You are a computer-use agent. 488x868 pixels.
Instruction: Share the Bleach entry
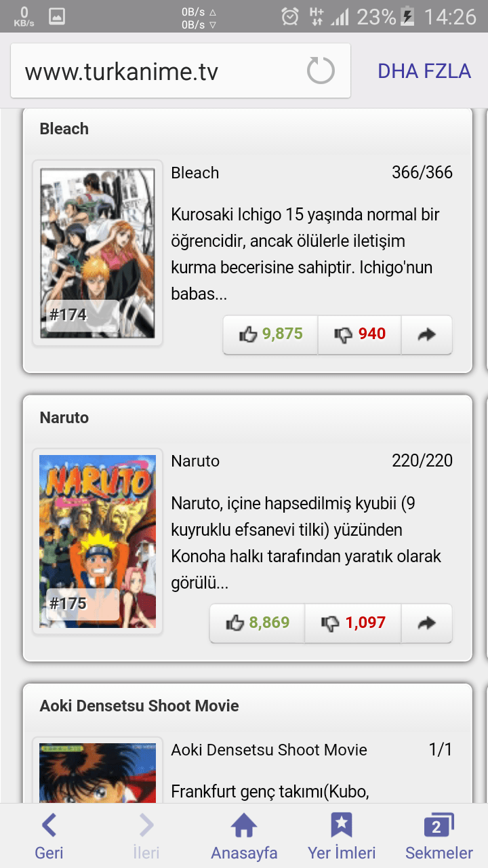(426, 334)
